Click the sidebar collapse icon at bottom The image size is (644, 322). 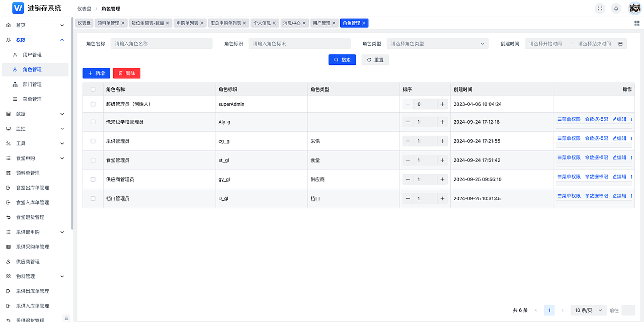(66, 317)
